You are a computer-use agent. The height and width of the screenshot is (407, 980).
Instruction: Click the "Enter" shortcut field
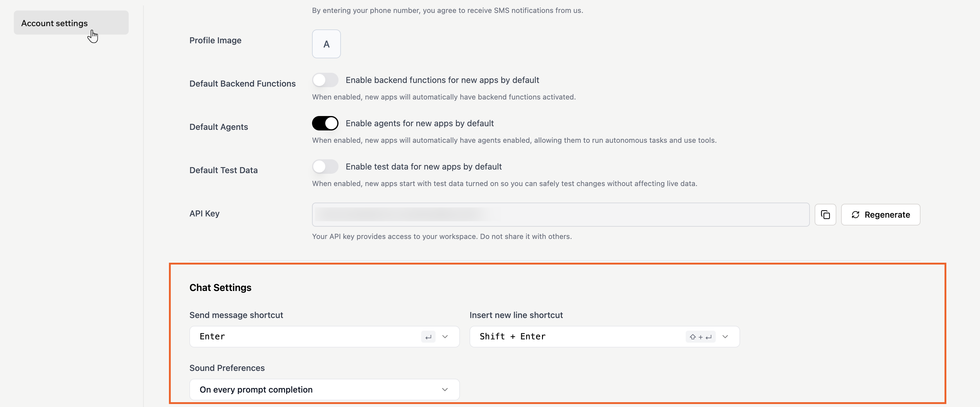coord(304,337)
